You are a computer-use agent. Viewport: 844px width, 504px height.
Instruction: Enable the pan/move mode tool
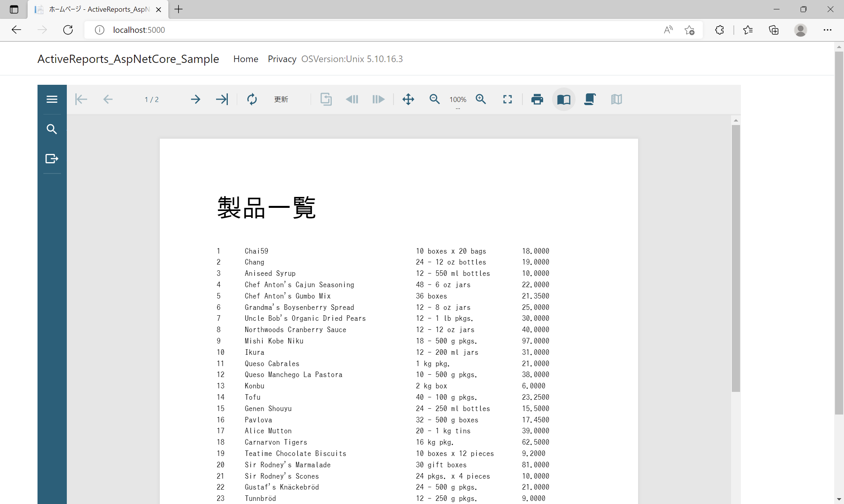point(408,99)
